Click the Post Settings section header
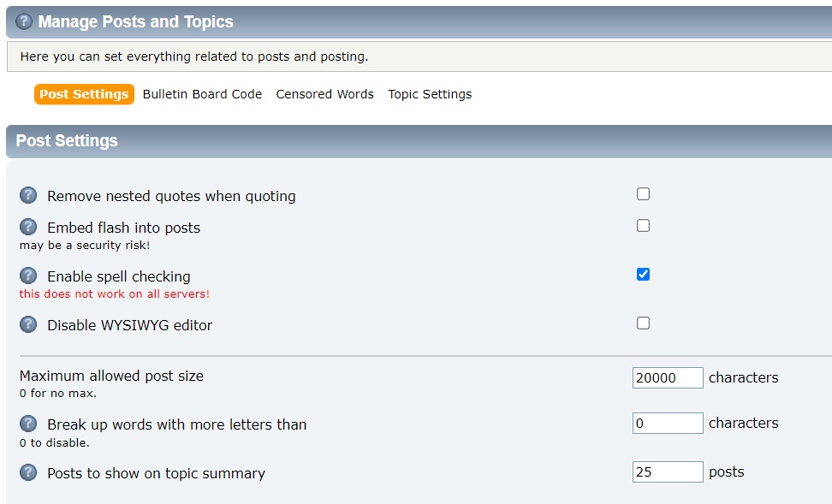 [67, 140]
